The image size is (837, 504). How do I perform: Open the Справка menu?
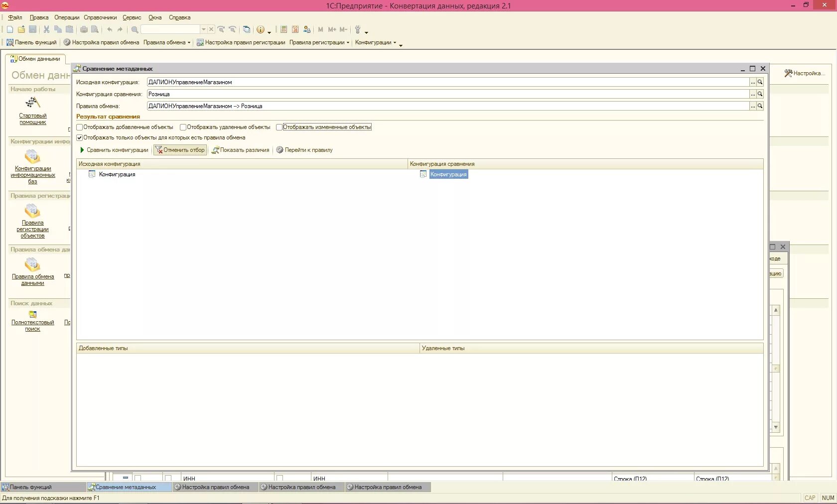(179, 17)
